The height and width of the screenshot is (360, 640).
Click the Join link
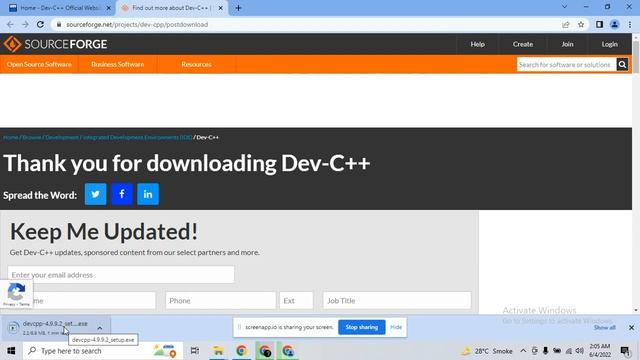click(567, 44)
